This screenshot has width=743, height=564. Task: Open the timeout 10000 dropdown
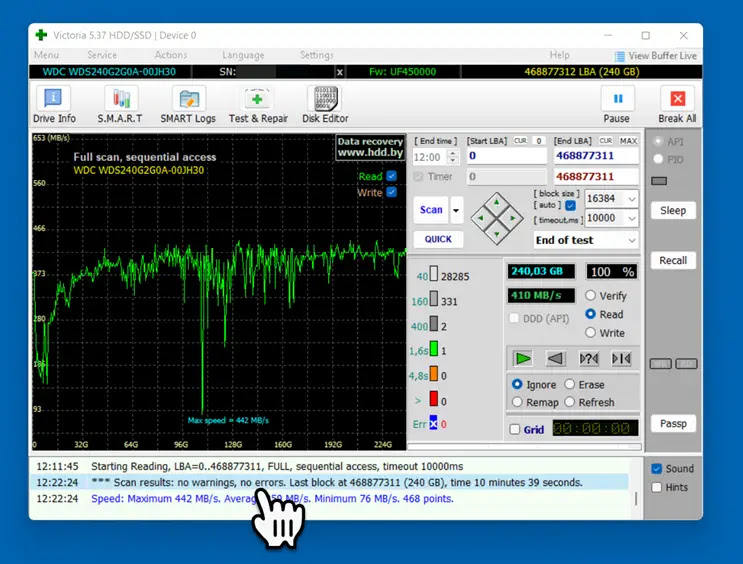point(632,218)
